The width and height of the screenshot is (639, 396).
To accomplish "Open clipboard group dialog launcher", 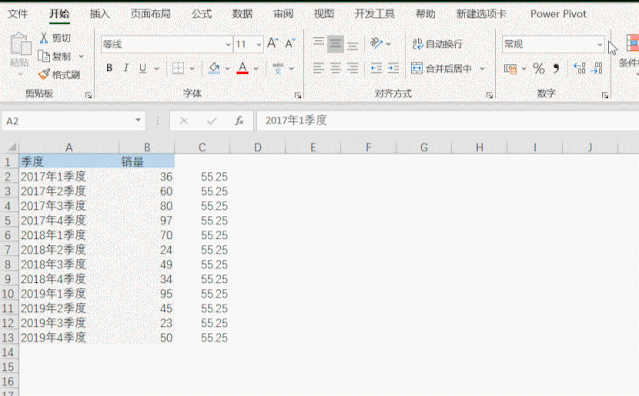I will [x=88, y=95].
